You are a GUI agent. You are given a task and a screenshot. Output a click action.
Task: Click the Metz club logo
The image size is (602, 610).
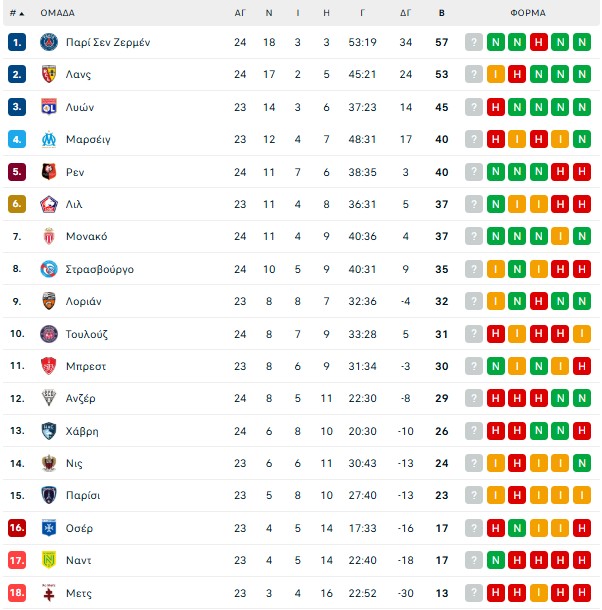(48, 593)
